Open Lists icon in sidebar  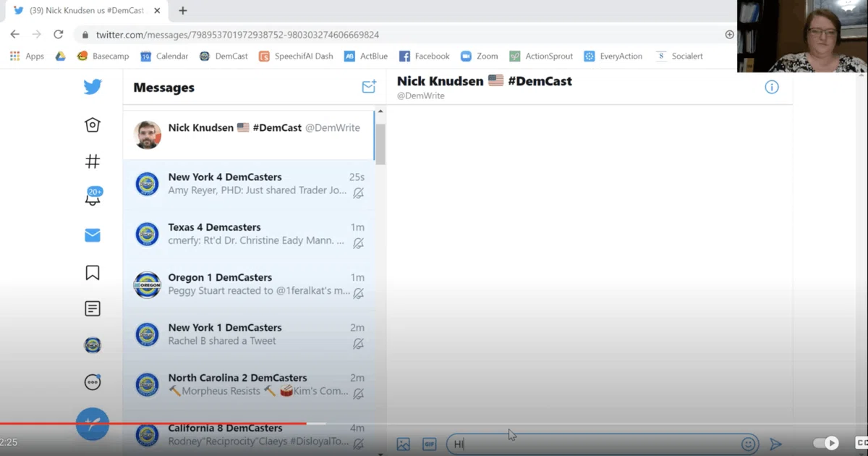(x=93, y=308)
